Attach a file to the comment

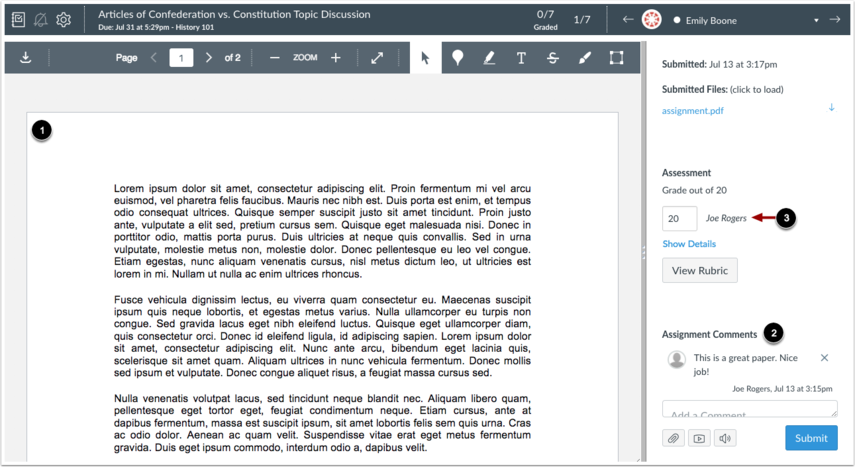673,438
